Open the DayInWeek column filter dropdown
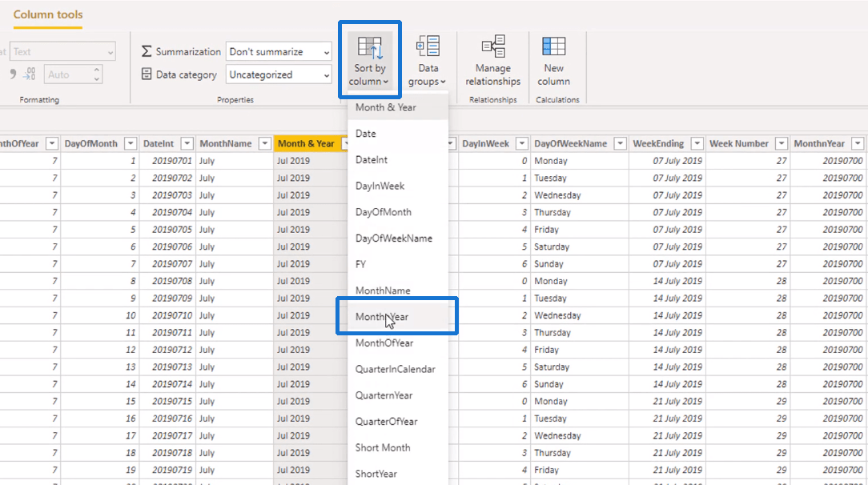868x485 pixels. point(521,144)
